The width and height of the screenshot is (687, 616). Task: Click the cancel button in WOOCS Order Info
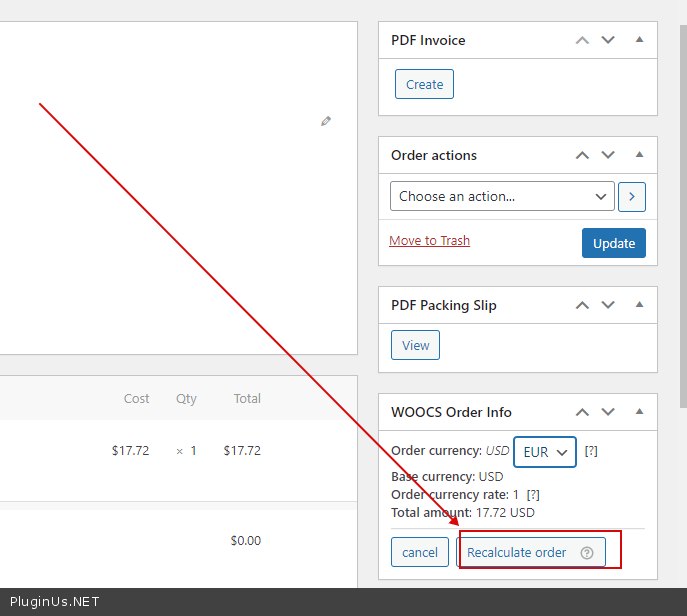click(x=420, y=553)
